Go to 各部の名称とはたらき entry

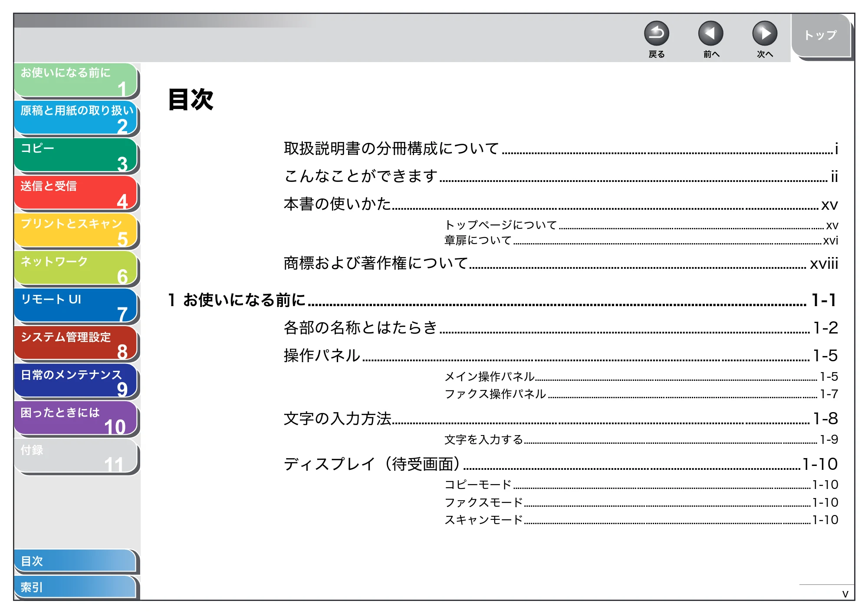point(561,328)
